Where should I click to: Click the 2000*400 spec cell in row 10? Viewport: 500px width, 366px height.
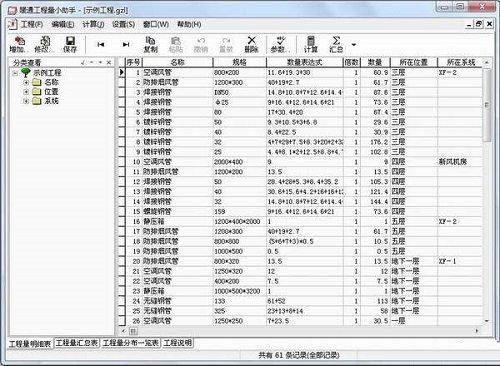coord(240,162)
